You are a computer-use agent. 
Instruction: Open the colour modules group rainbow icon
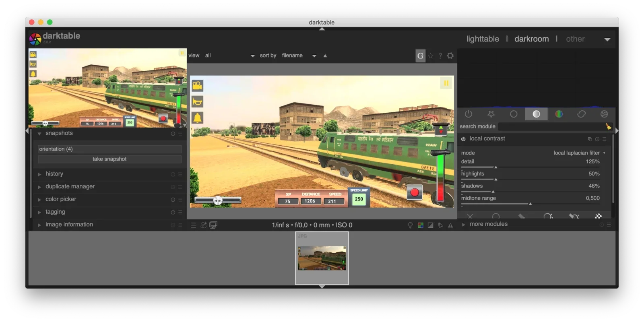(559, 114)
